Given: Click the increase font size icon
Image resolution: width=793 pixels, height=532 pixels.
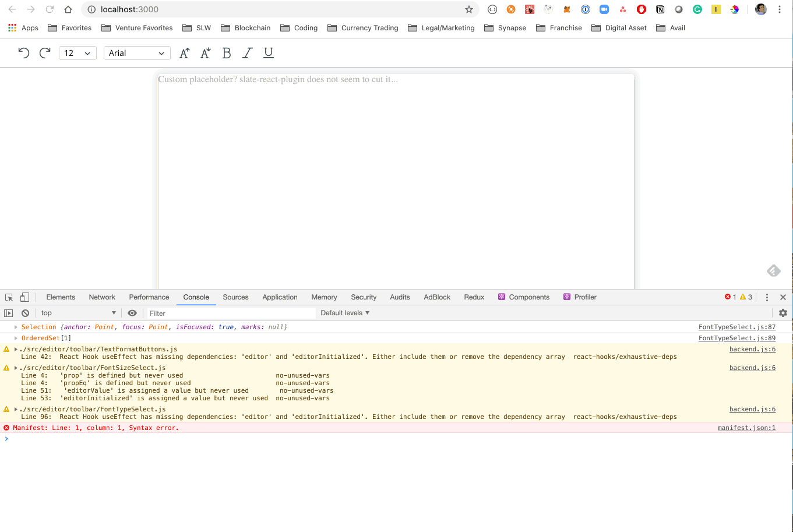Looking at the screenshot, I should 185,53.
